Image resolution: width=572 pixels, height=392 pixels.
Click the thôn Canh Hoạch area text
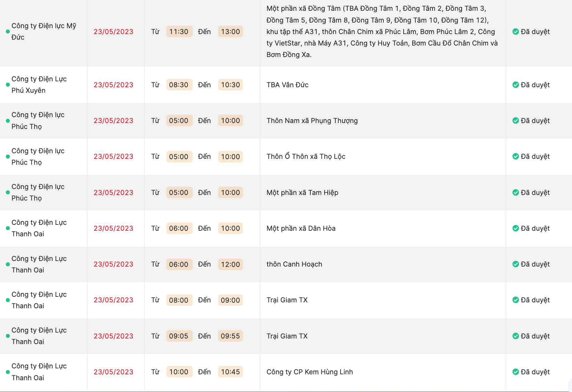pos(294,264)
